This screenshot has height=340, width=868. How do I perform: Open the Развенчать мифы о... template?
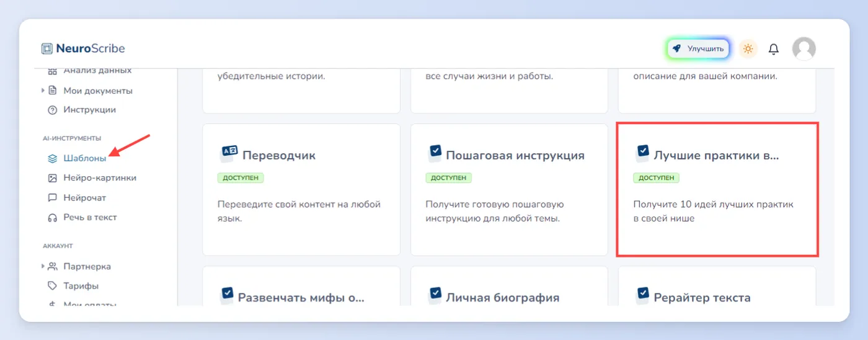click(x=301, y=287)
